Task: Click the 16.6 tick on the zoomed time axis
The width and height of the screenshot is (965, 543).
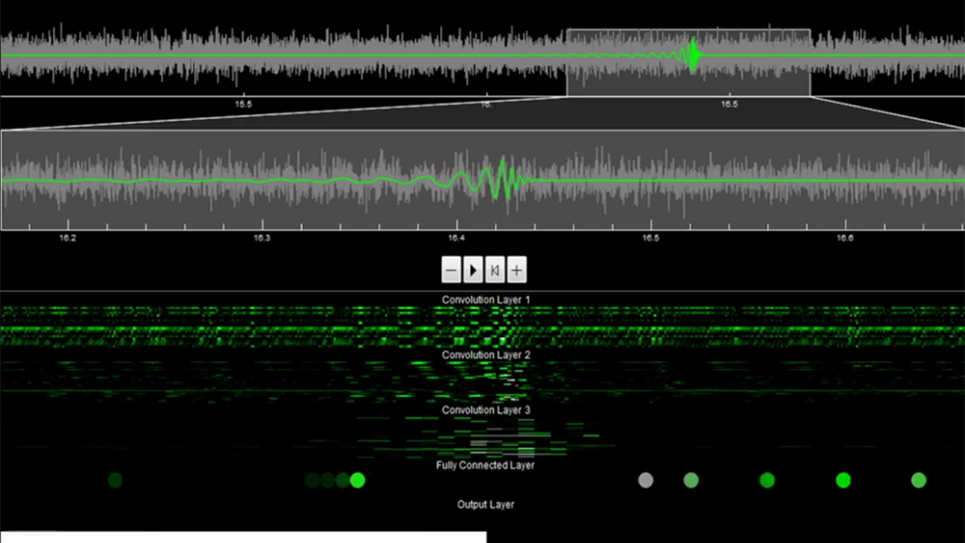Action: (x=845, y=238)
